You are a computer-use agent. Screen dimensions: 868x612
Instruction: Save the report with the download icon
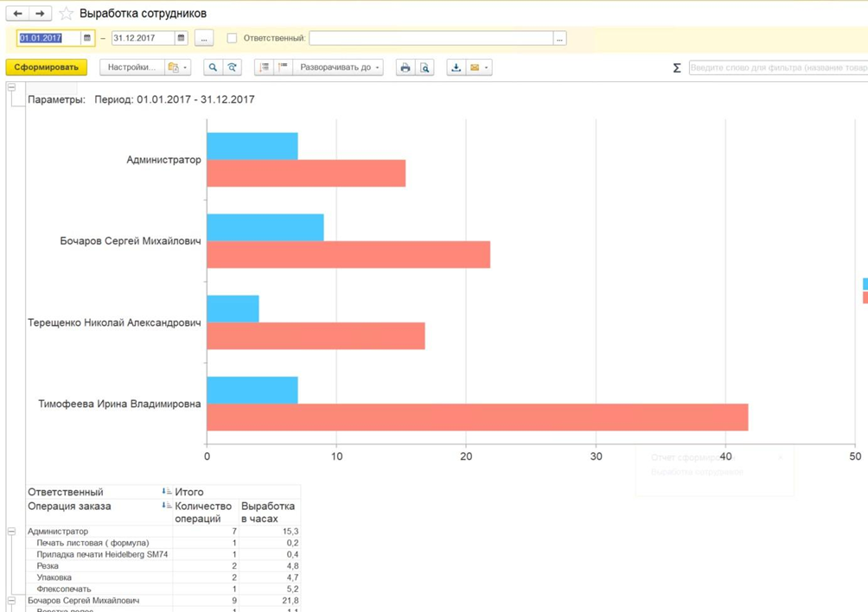point(456,67)
